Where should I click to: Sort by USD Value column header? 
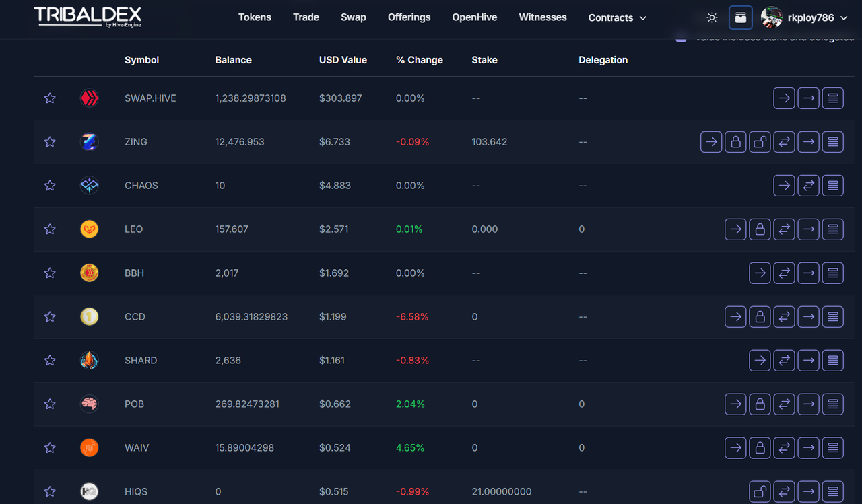[x=343, y=60]
